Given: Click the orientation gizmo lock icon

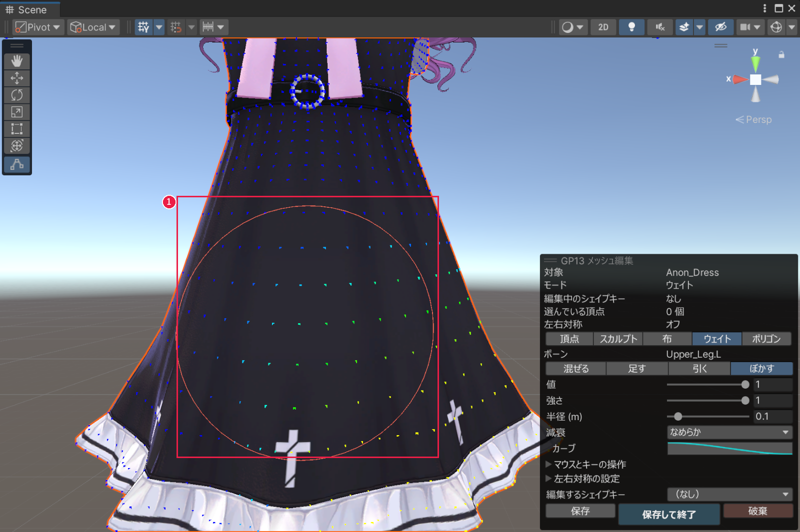Looking at the screenshot, I should [x=781, y=55].
